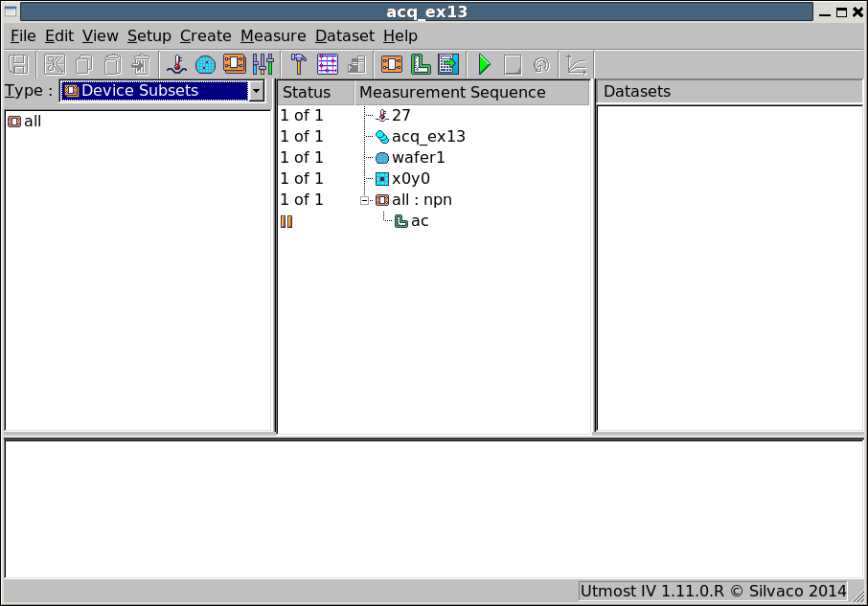Viewport: 868px width, 606px height.
Task: Click the window menu icon in title bar
Action: (x=11, y=11)
